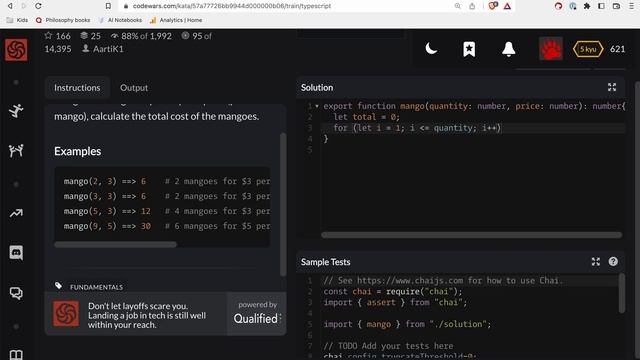
Task: Switch to the Output tab
Action: click(134, 88)
